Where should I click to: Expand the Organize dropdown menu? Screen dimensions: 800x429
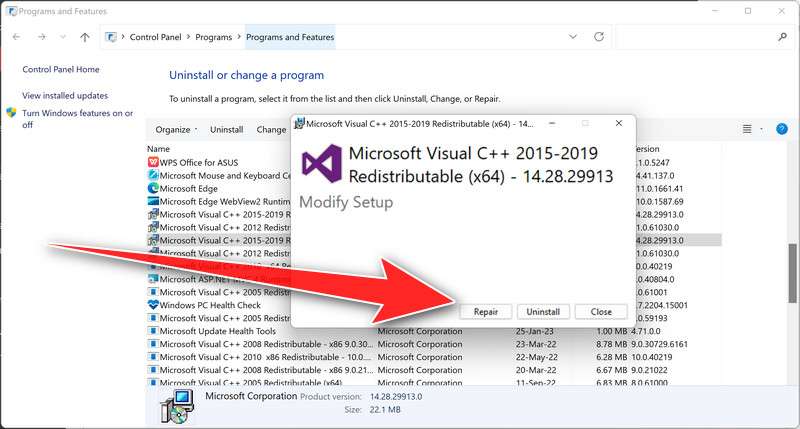point(176,130)
